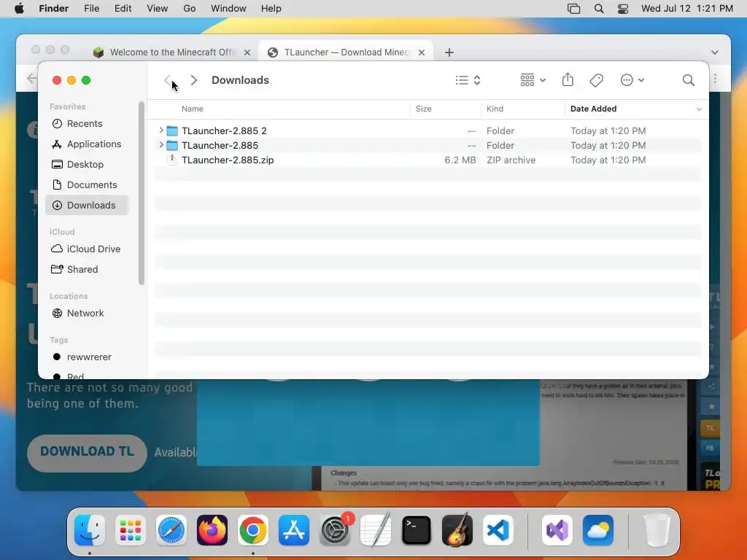Launch Safari from the Dock
Viewport: 747px width, 560px height.
coord(171,530)
